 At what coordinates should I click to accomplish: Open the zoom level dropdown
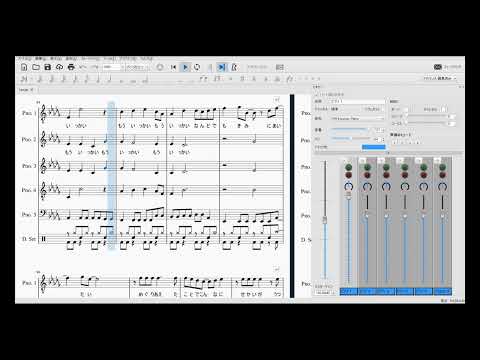(x=113, y=67)
